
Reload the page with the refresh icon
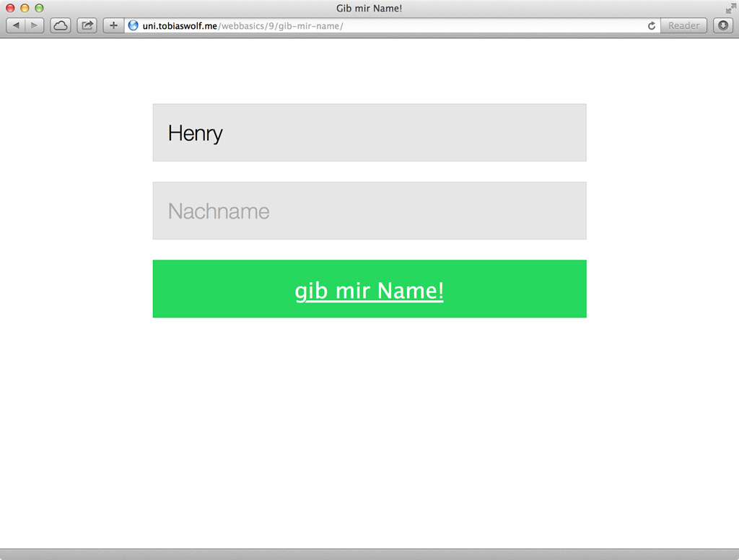[x=651, y=26]
